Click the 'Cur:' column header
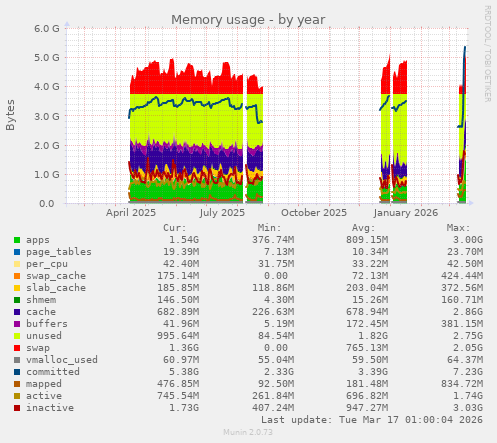497x443 pixels. click(x=175, y=228)
